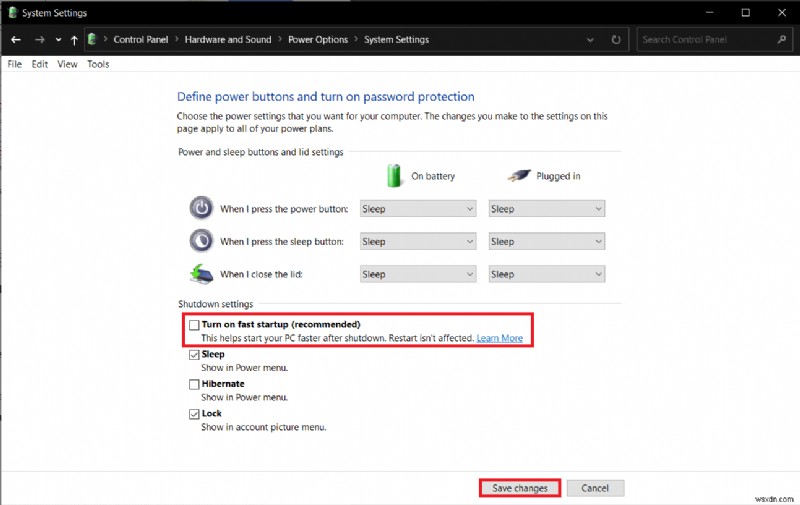
Task: Click the search magnifier icon
Action: [x=782, y=39]
